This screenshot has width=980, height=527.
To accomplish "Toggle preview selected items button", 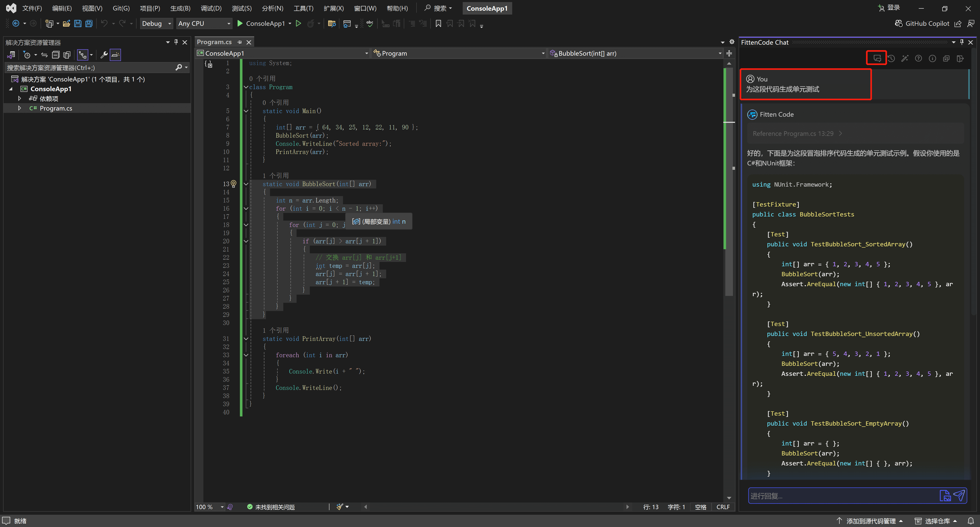I will [x=115, y=55].
